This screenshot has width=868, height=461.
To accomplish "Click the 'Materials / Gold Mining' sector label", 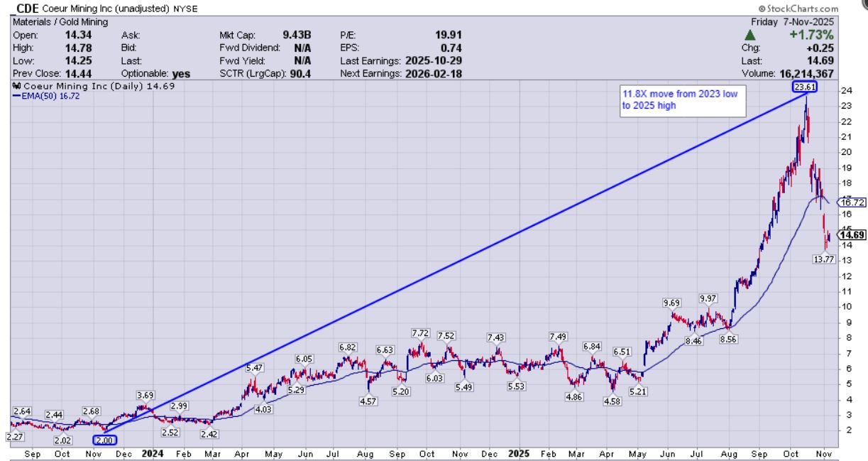I will point(60,22).
